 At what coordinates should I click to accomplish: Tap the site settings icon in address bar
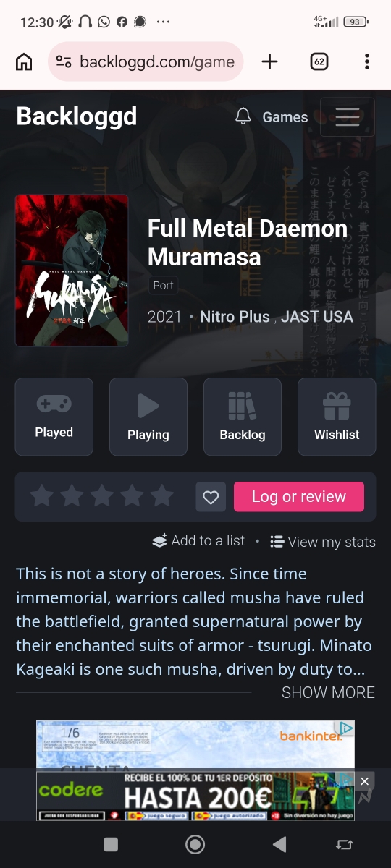[64, 61]
